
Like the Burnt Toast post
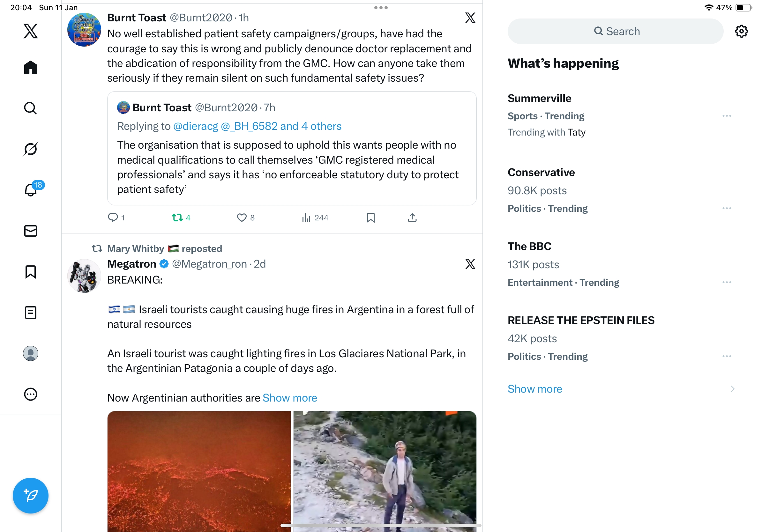[x=242, y=218]
